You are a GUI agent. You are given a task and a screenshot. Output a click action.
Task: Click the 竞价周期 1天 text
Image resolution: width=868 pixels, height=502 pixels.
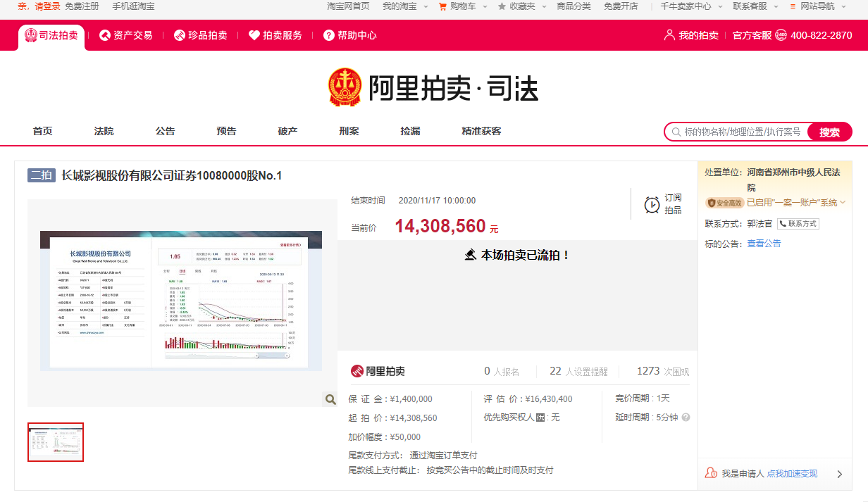click(x=643, y=399)
